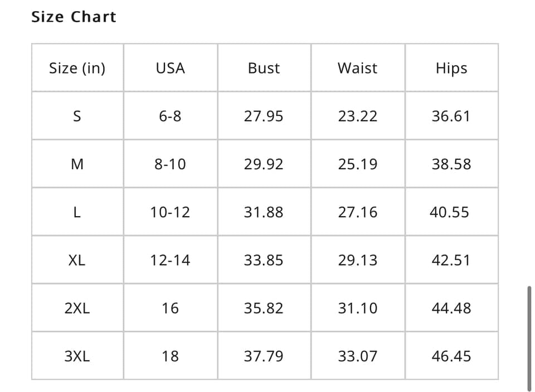Click the 40.55 hips value
This screenshot has height=392, width=535.
coord(449,212)
